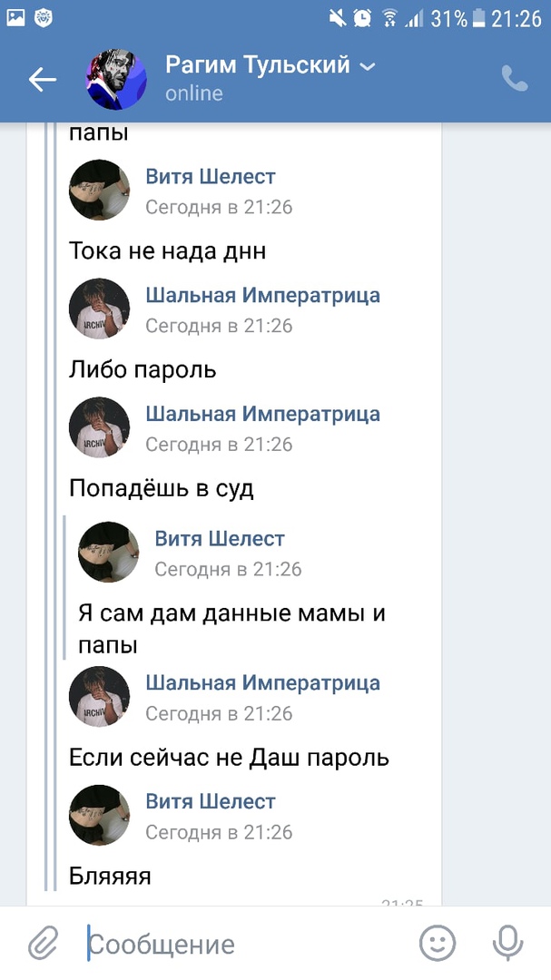
Task: Tap Шальная Императрица name above 'Попадёшь в суд'
Action: pyautogui.click(x=262, y=414)
